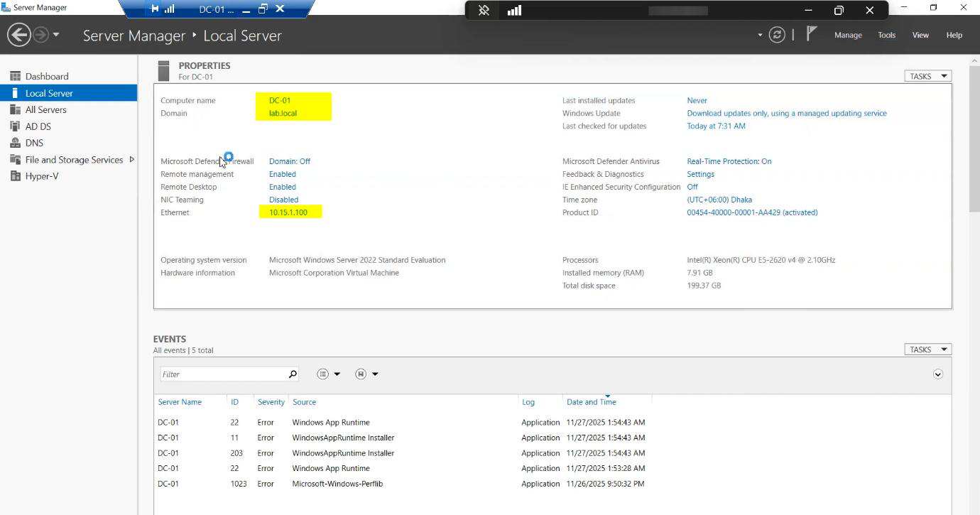980x515 pixels.
Task: Open Feedback & Diagnostics Settings link
Action: tap(700, 174)
